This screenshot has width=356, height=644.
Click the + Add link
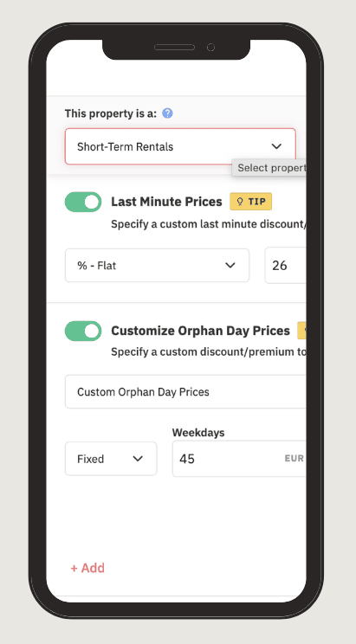[87, 568]
